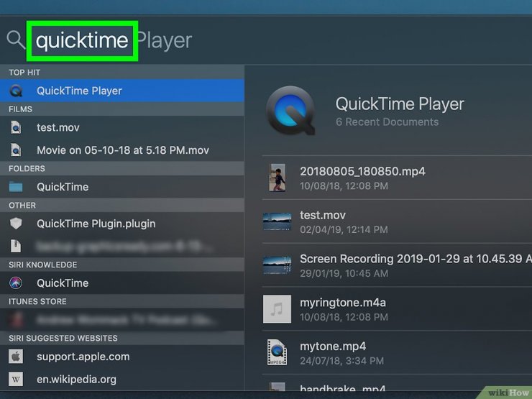Click the Wikipedia W icon

point(16,379)
